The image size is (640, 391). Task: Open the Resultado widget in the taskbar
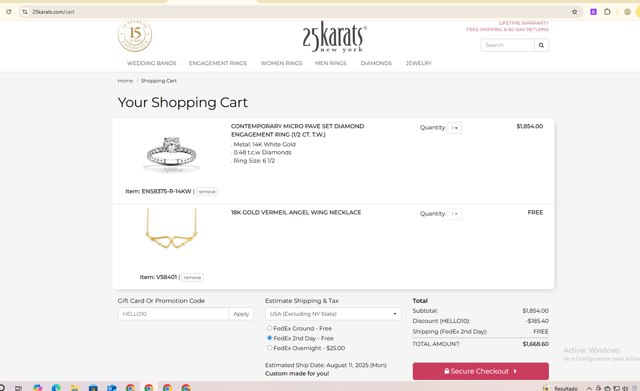(560, 388)
